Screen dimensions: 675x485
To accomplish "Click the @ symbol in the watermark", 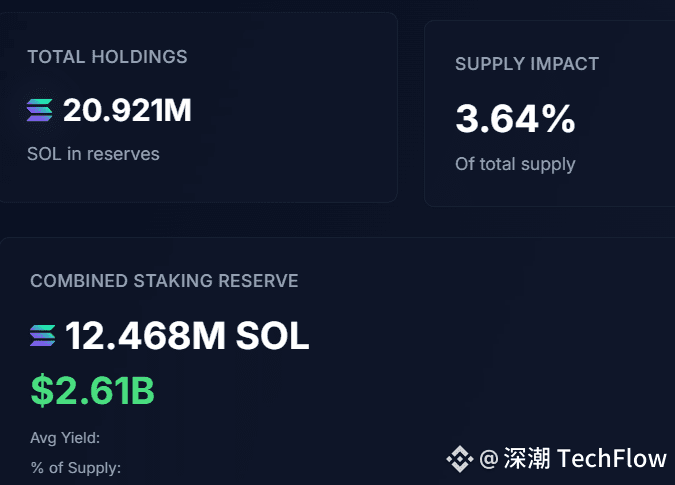I will [x=489, y=459].
